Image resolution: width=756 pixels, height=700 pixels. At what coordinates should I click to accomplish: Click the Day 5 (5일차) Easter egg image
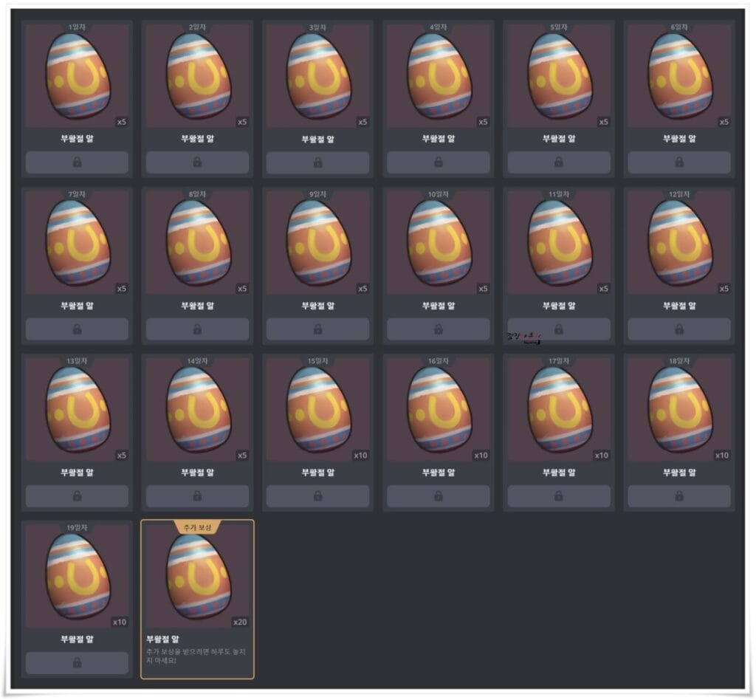pos(560,76)
